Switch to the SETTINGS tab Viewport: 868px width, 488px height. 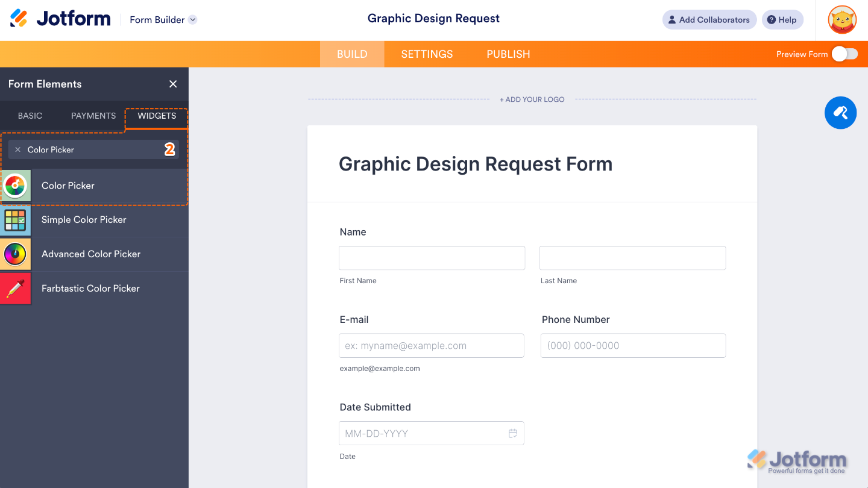(427, 54)
